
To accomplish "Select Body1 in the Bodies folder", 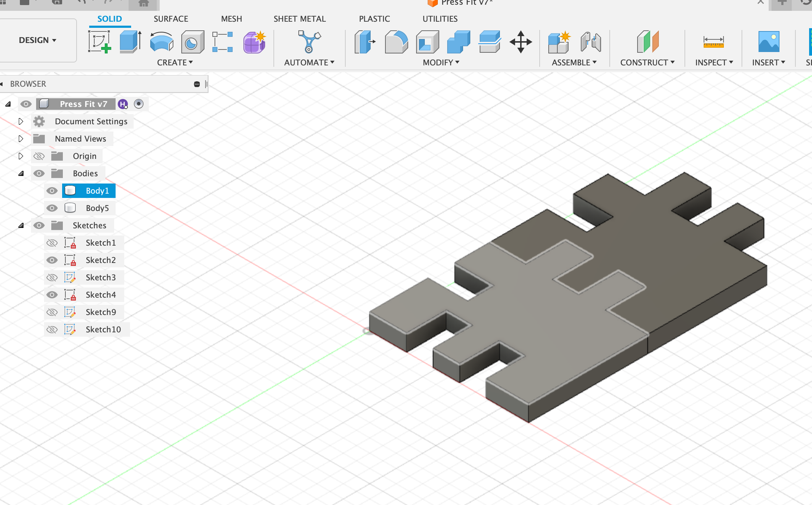I will [x=96, y=190].
